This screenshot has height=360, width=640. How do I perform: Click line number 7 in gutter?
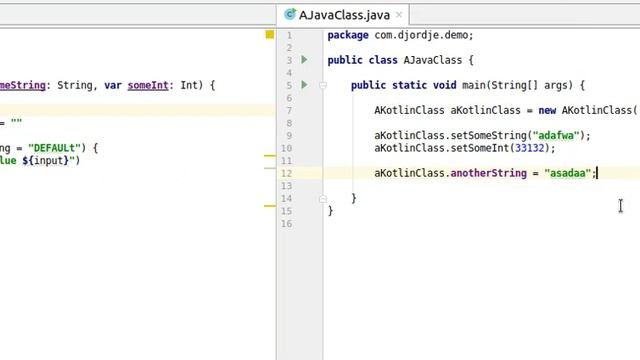(x=289, y=111)
